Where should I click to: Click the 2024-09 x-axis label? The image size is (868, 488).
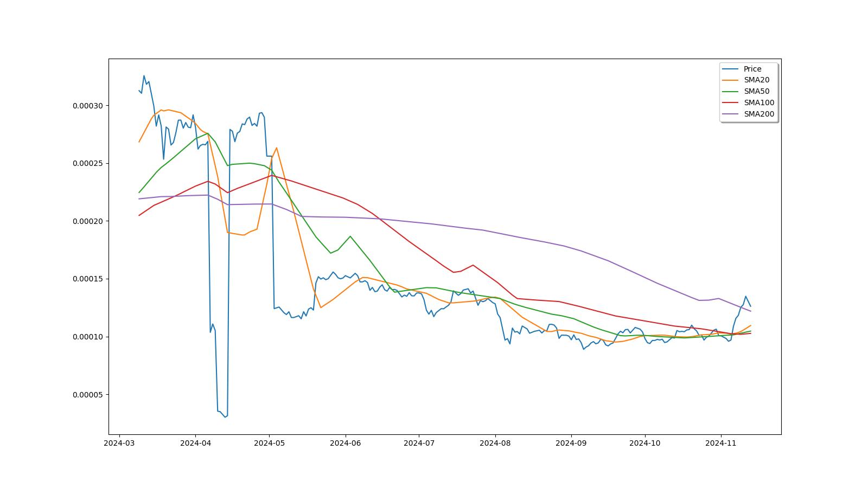[x=571, y=443]
